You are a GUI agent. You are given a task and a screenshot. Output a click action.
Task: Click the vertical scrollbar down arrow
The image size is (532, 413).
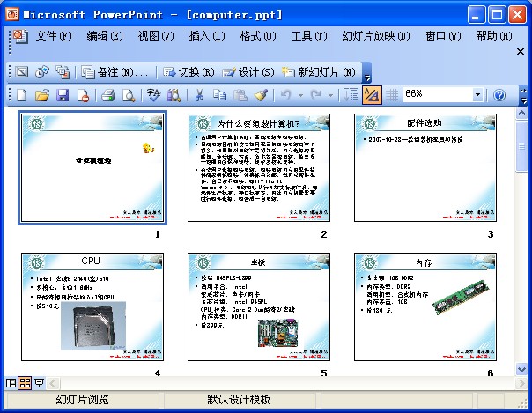coord(522,369)
